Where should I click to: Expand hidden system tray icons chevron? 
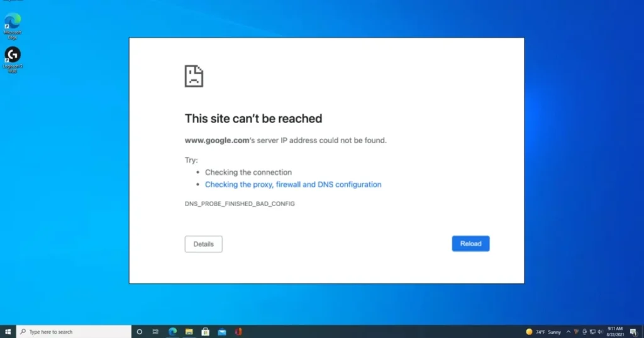[569, 332]
